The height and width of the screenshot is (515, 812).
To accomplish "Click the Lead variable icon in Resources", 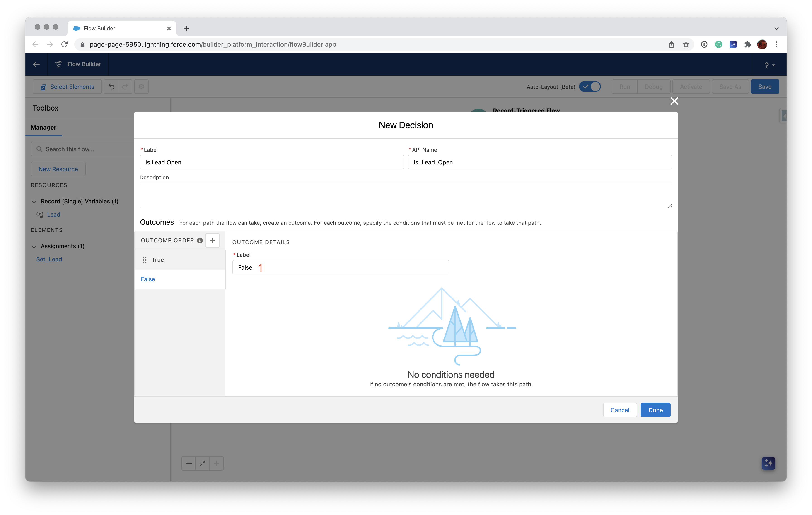I will pos(40,214).
